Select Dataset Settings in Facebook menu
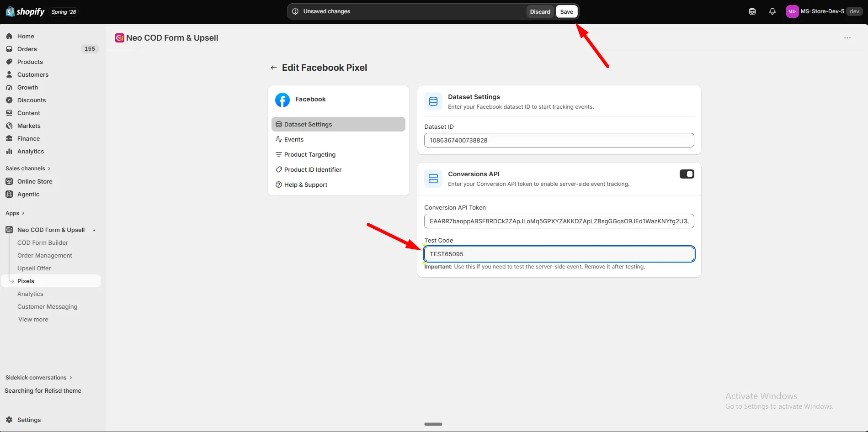 (338, 124)
